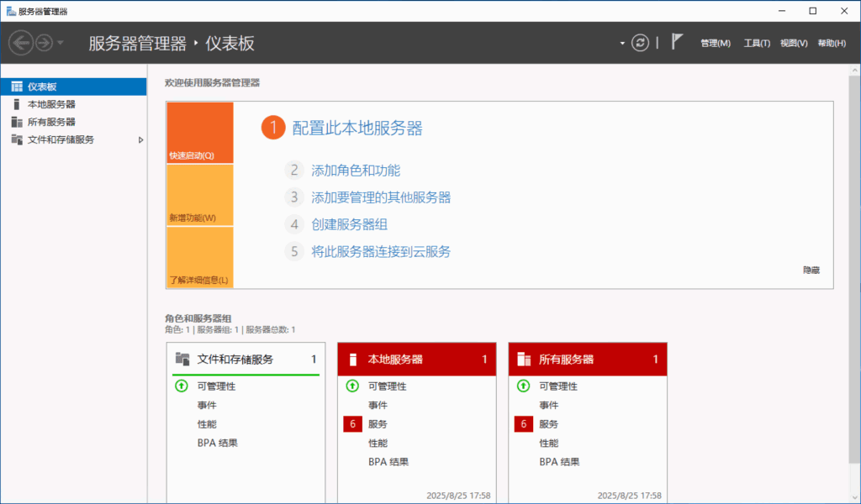Click the 添加角色和功能 link

point(356,171)
